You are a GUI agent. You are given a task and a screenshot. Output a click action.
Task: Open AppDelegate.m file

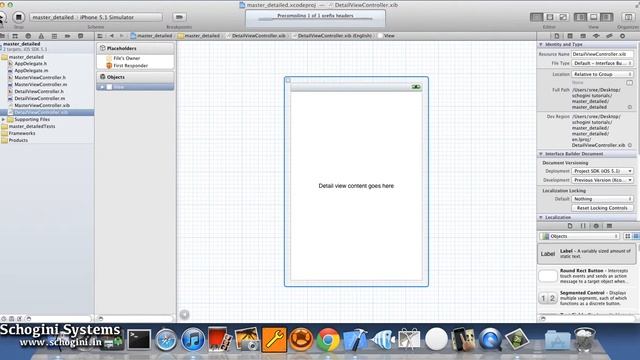click(x=31, y=71)
